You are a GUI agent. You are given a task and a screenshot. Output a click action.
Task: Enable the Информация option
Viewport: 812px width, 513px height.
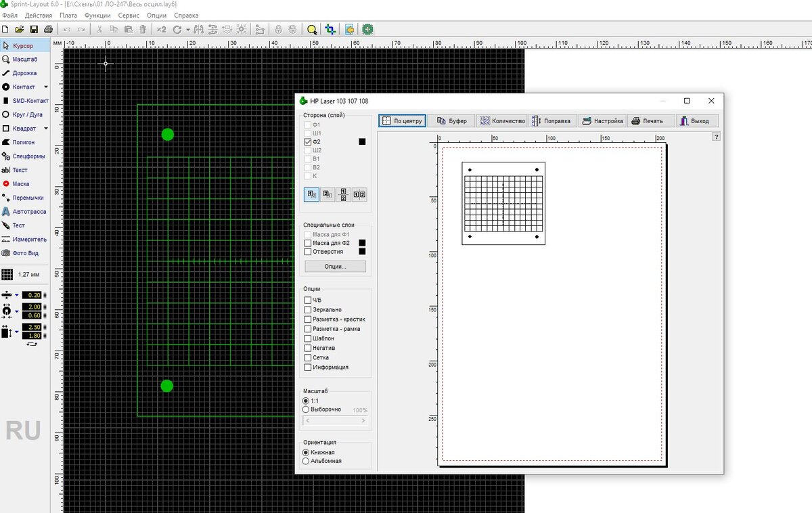309,367
